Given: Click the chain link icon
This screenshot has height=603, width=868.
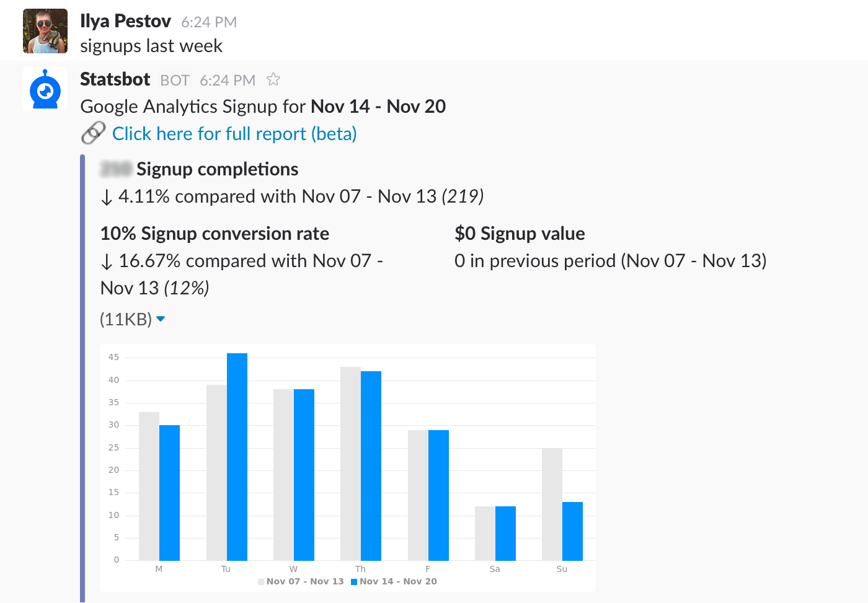Looking at the screenshot, I should (x=94, y=133).
